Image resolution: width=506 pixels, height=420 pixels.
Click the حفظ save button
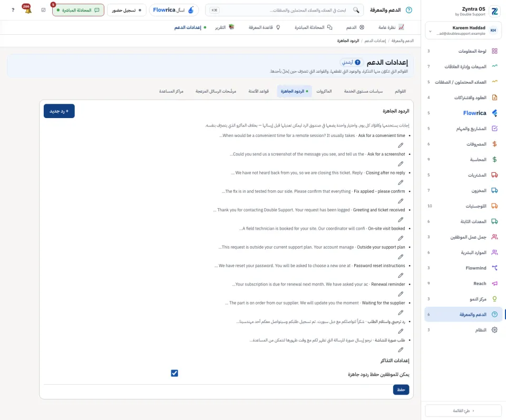pos(401,389)
